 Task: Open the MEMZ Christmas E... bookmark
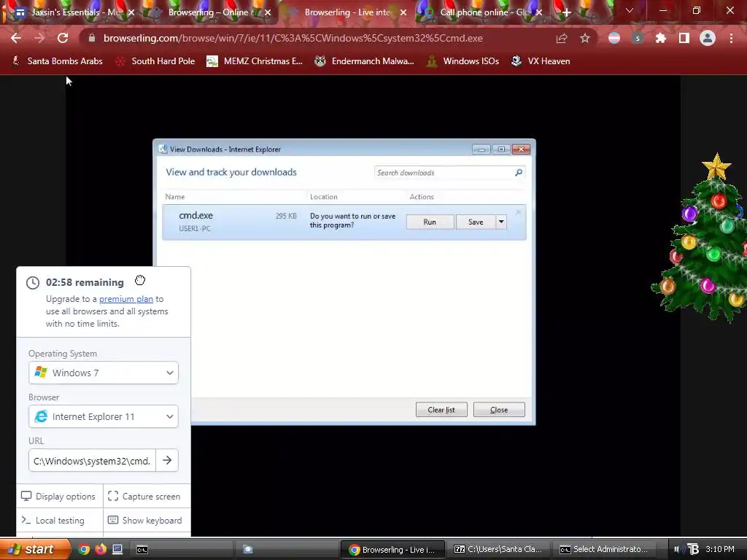point(255,61)
